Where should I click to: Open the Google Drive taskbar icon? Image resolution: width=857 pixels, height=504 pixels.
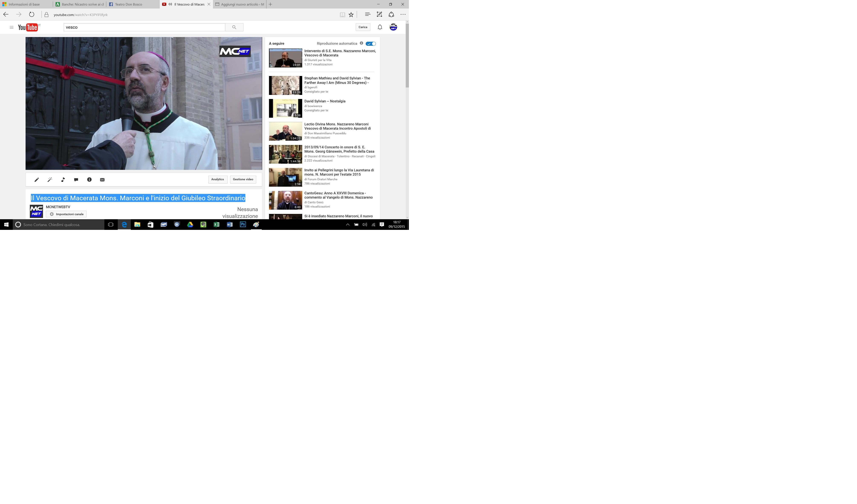(x=190, y=225)
